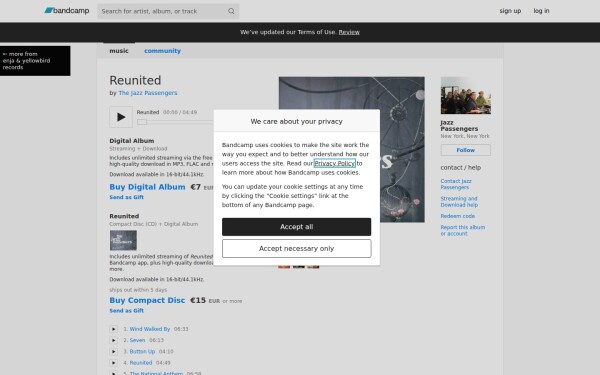The image size is (600, 375).
Task: Click the track progress slider handle
Action: pyautogui.click(x=142, y=122)
